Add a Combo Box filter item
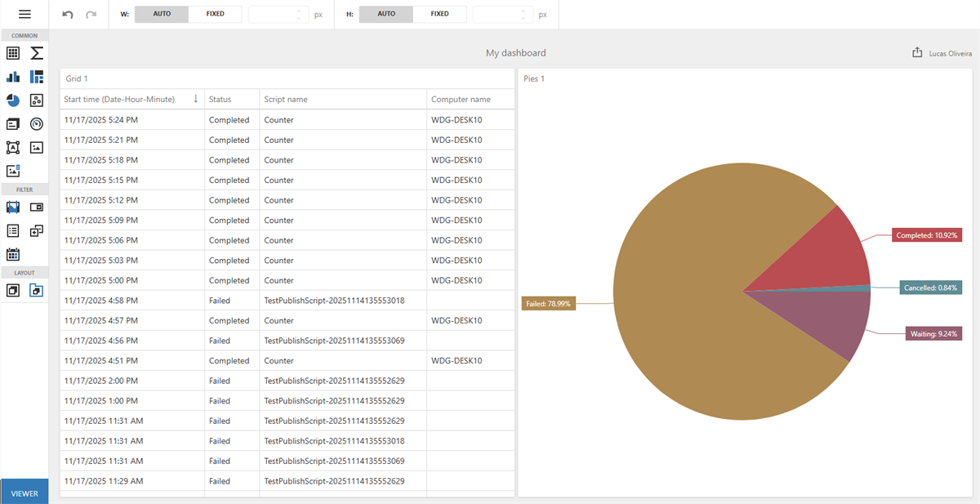Screen dimensions: 980x504 37,207
